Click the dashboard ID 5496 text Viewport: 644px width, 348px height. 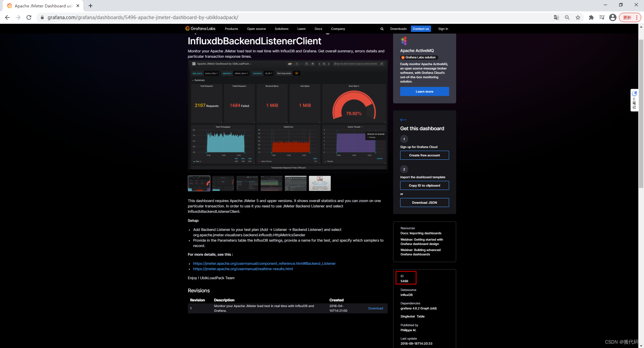pos(404,281)
